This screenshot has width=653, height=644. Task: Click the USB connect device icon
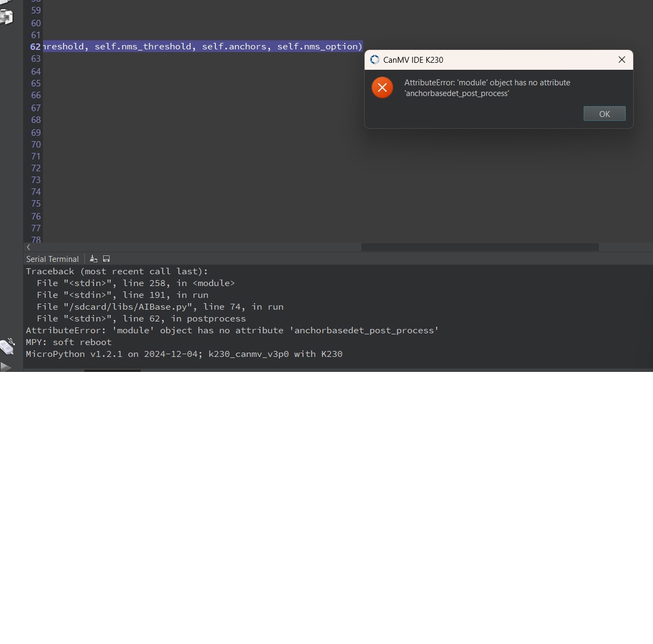[7, 347]
